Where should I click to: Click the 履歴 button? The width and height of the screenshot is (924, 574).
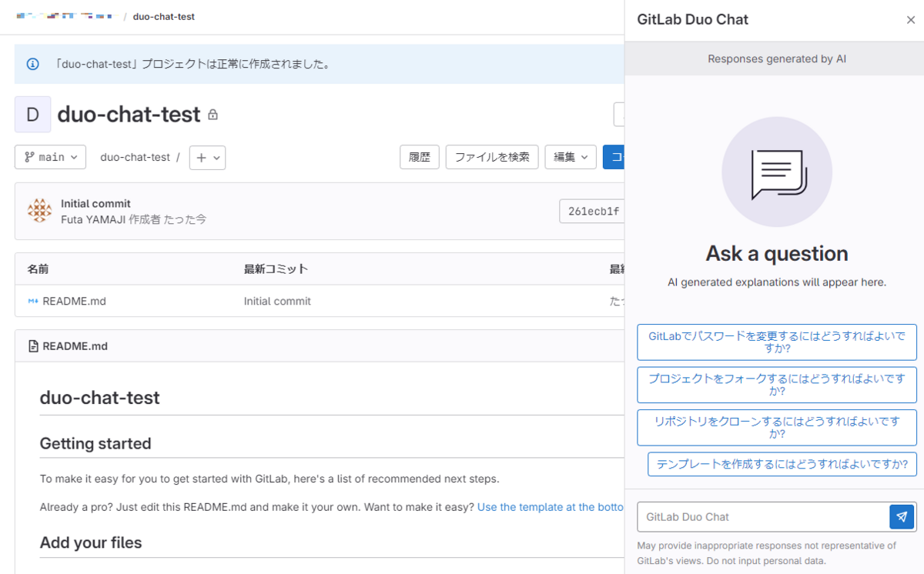pos(420,157)
